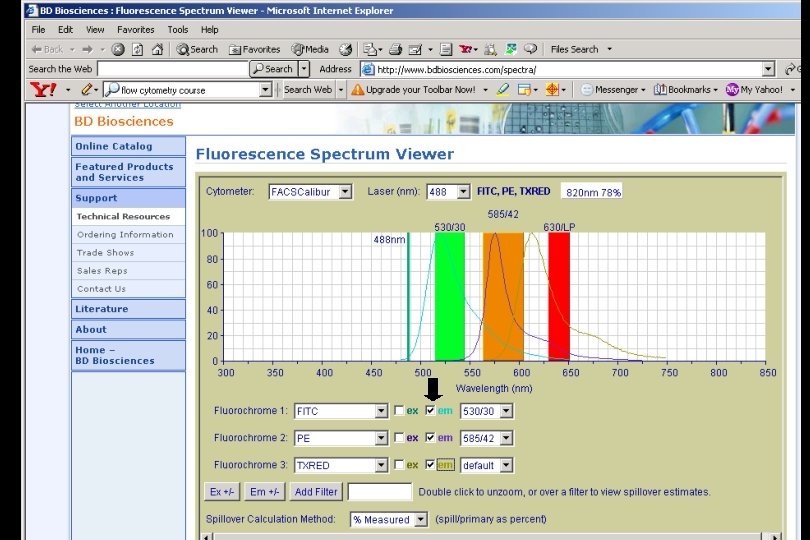The width and height of the screenshot is (810, 540).
Task: Open the Literature sidebar link
Action: 128,309
